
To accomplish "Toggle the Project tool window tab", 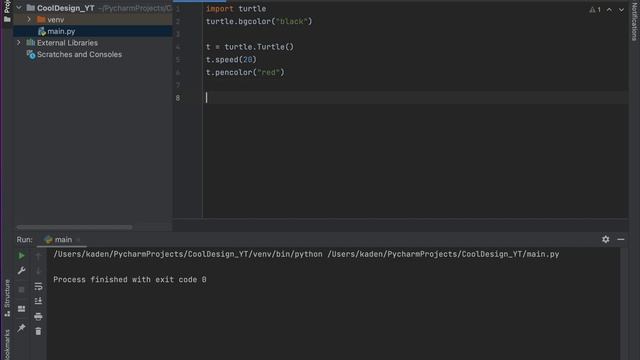I will tap(7, 6).
